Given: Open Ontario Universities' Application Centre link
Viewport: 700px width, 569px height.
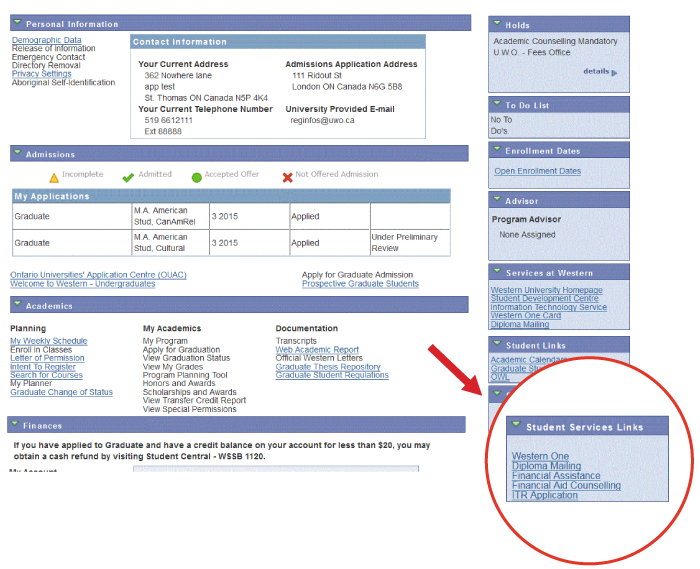Looking at the screenshot, I should [98, 275].
